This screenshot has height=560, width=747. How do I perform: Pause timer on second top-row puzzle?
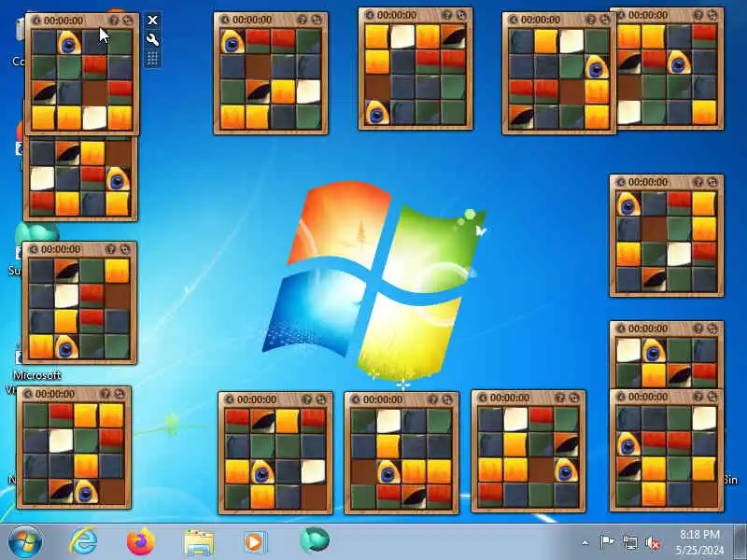[225, 20]
